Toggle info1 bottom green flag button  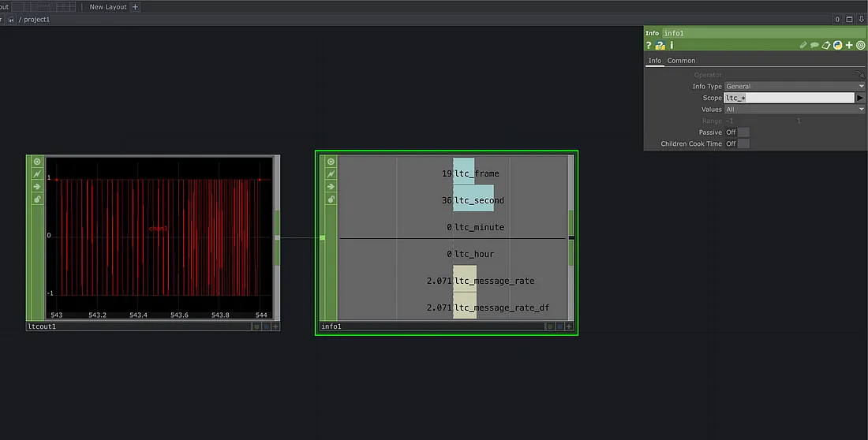(x=550, y=326)
